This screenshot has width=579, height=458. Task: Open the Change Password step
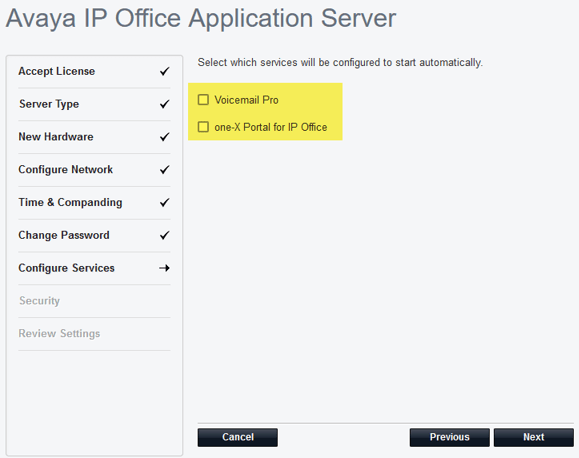94,236
